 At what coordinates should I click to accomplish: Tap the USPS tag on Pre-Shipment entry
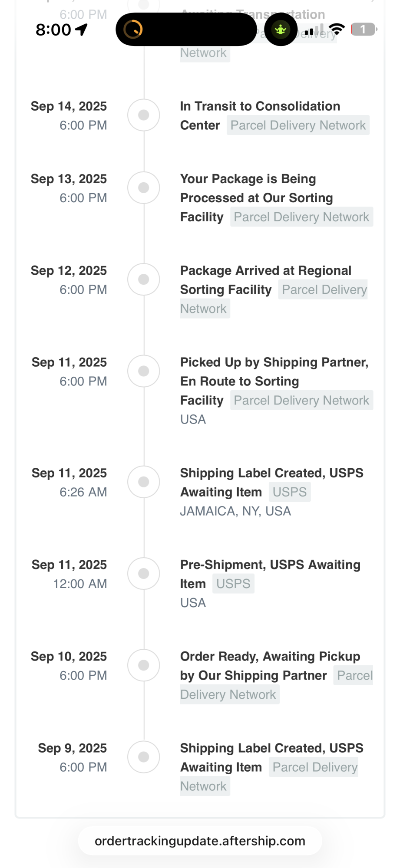point(233,584)
